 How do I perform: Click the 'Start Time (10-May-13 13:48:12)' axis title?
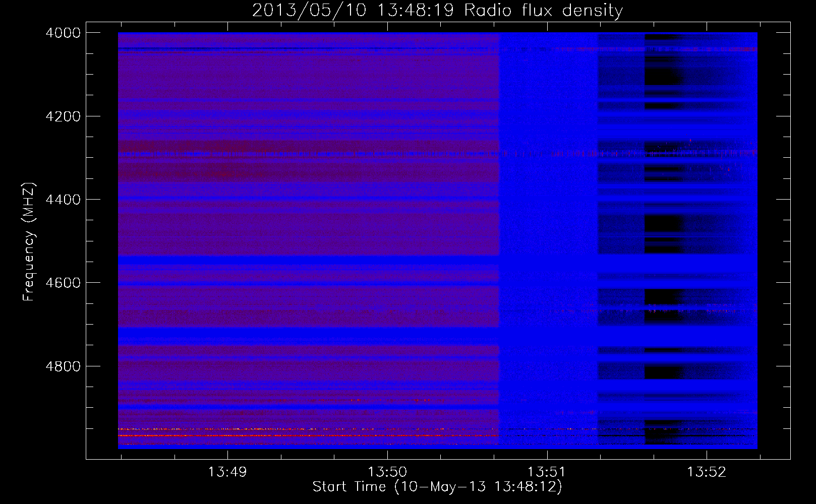point(437,487)
